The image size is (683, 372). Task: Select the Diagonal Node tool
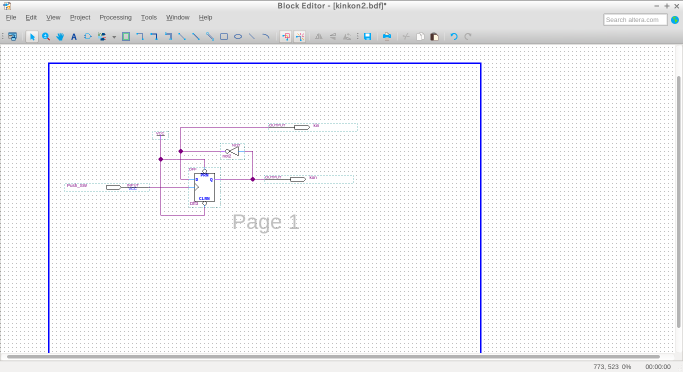click(182, 37)
